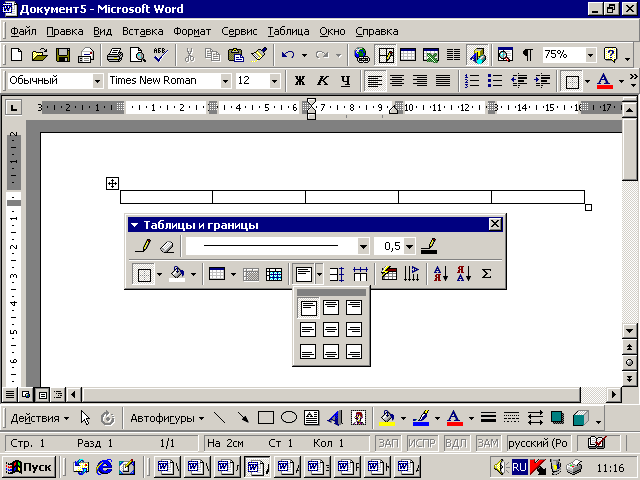Open the Вставка menu
This screenshot has width=640, height=480.
[143, 31]
